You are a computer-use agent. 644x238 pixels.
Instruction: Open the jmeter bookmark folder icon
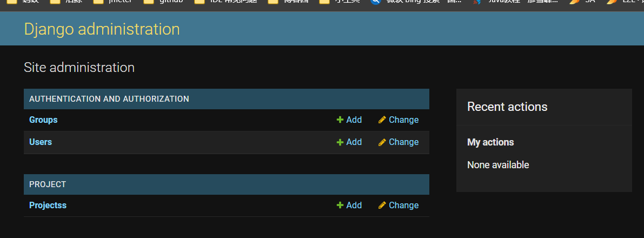(98, 1)
